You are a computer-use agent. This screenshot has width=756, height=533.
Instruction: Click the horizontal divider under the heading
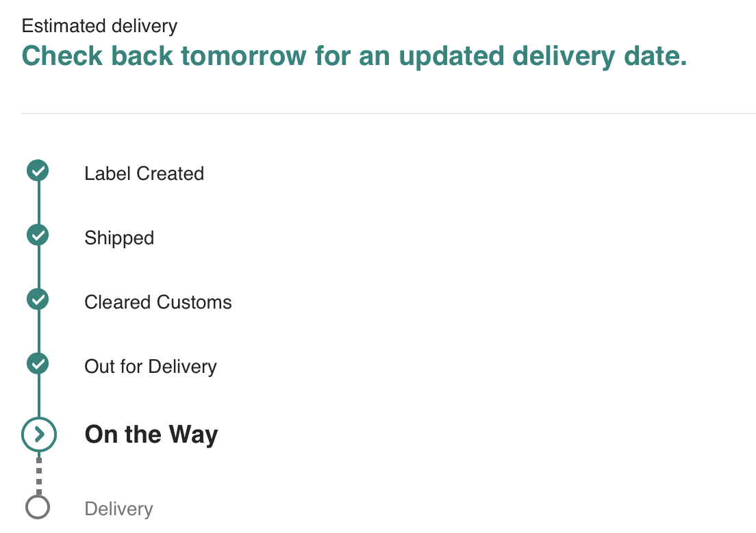coord(388,113)
